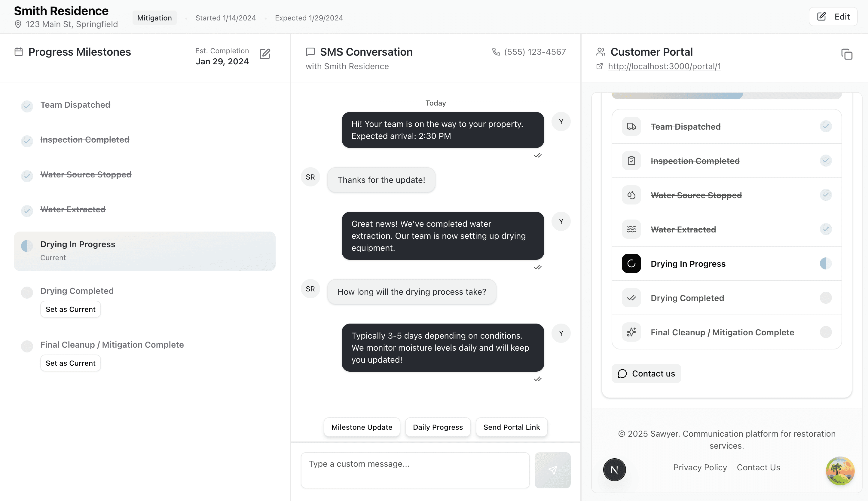868x501 pixels.
Task: Click the waves icon for Water Extracted
Action: coord(631,229)
